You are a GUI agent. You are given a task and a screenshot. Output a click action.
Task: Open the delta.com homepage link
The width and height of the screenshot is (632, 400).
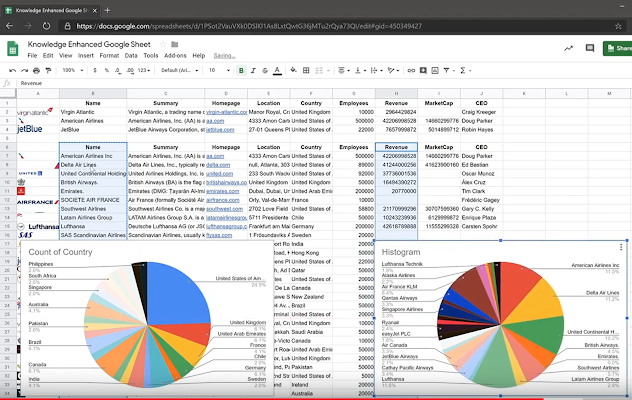(218, 165)
